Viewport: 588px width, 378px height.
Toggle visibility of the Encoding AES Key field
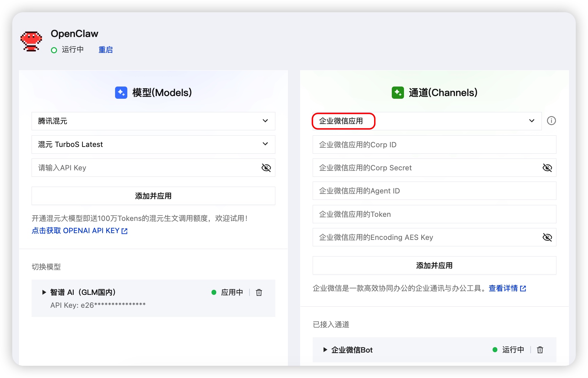[547, 237]
